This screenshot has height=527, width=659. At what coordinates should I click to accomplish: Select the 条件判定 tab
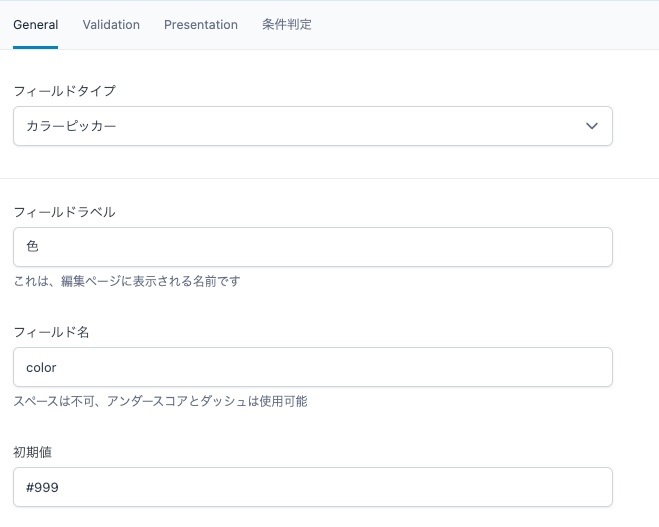click(x=287, y=25)
